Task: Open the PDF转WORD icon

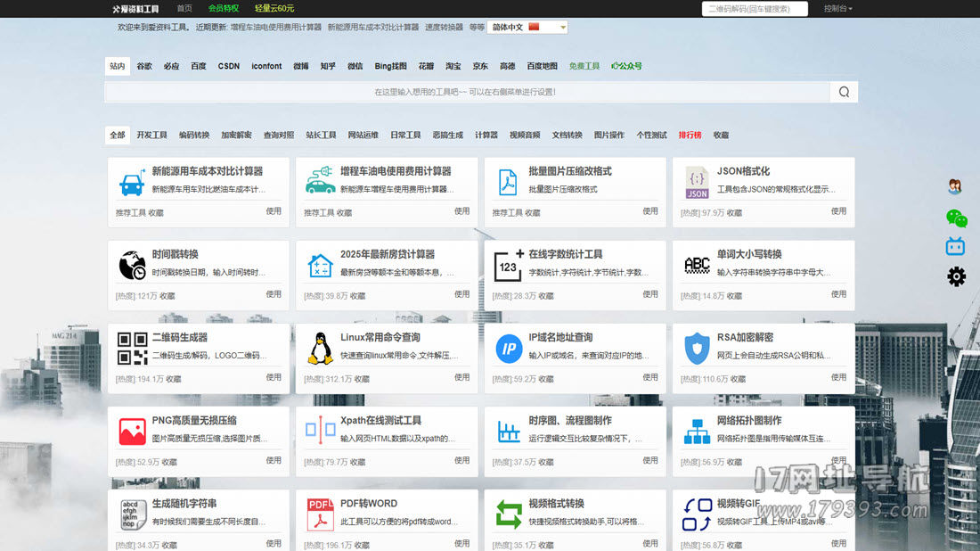Action: click(x=320, y=514)
